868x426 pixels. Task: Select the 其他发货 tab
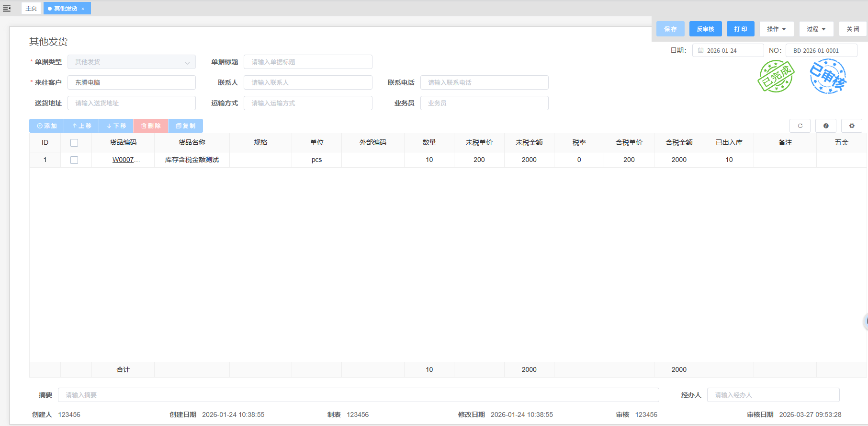65,9
